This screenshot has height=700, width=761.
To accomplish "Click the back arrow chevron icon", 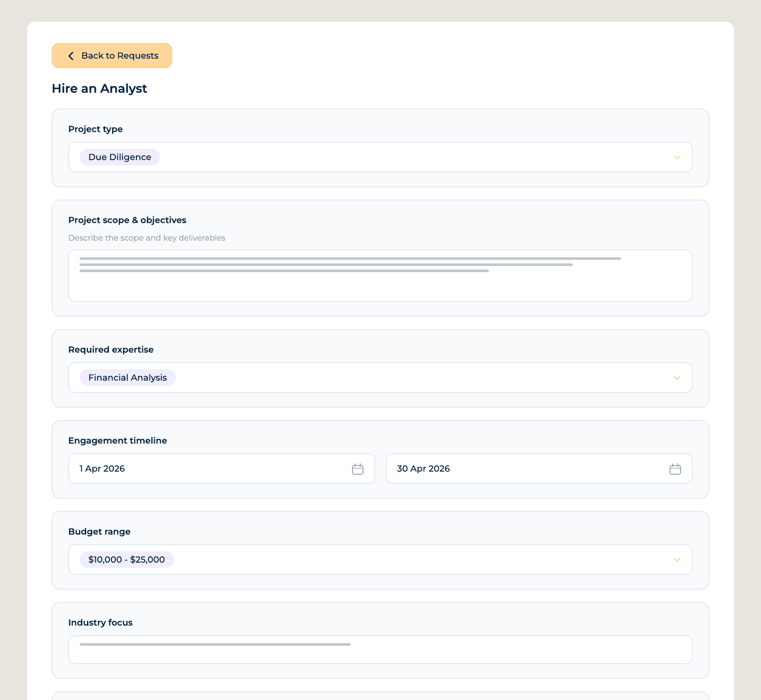I will coord(71,56).
